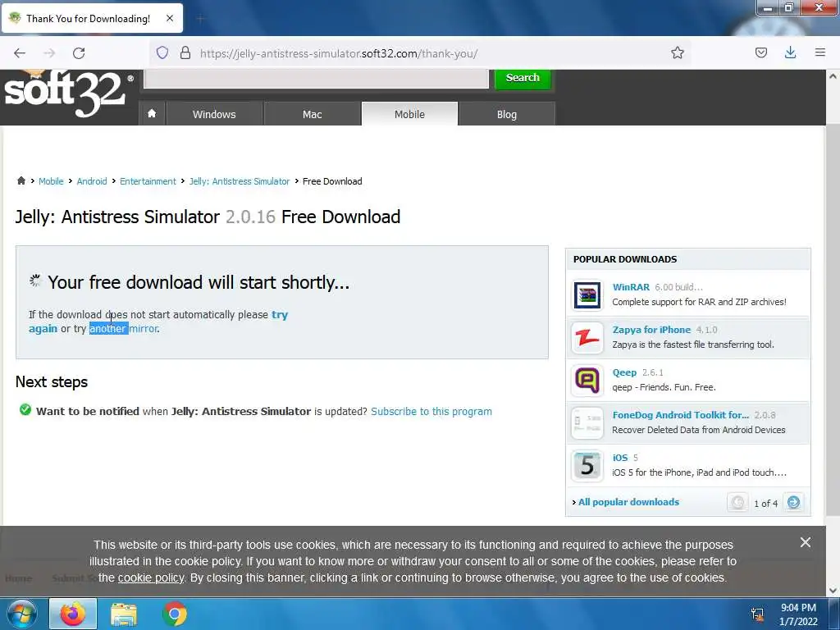This screenshot has width=840, height=630.
Task: Dismiss the cookie banner with the X
Action: tap(806, 542)
